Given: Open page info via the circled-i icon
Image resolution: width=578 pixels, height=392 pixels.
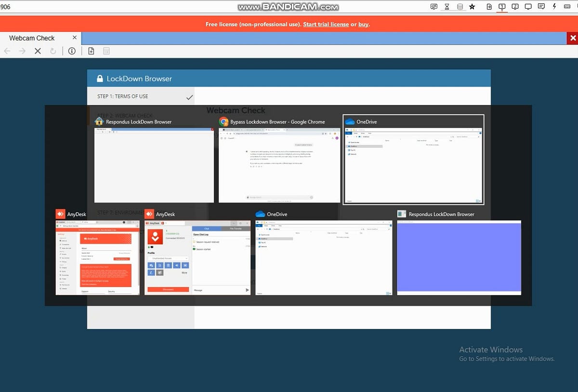Looking at the screenshot, I should pos(72,51).
